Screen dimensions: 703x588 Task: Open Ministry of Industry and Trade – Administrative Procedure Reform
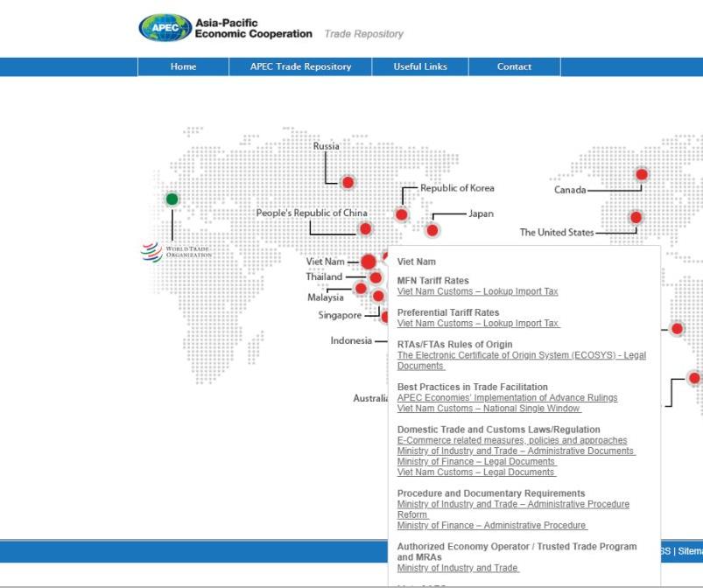click(x=513, y=509)
